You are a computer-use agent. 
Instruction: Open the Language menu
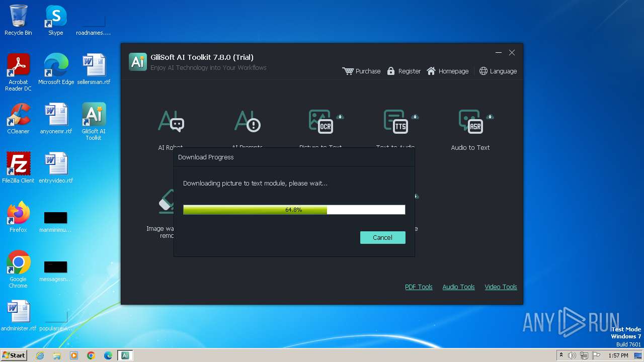(503, 71)
